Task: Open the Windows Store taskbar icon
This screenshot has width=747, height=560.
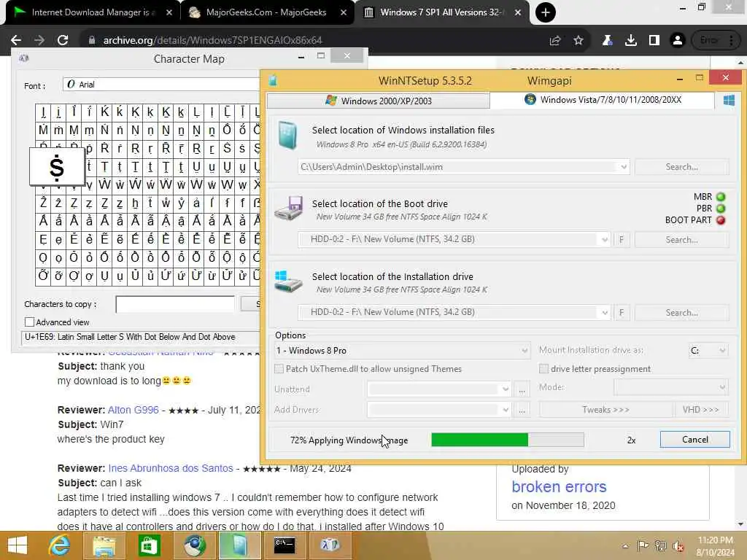Action: [x=149, y=545]
